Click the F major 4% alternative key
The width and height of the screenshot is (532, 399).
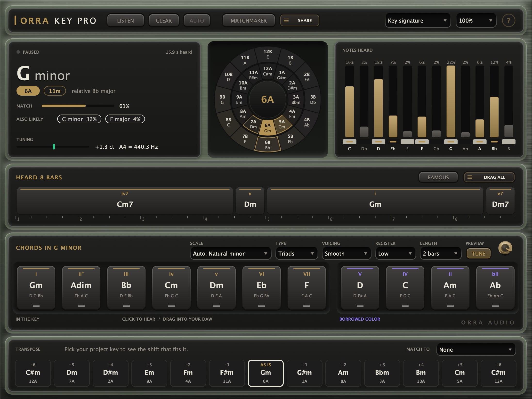125,119
